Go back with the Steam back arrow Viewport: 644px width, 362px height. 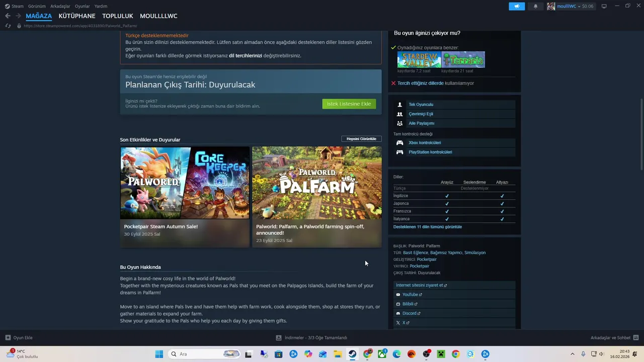point(8,16)
